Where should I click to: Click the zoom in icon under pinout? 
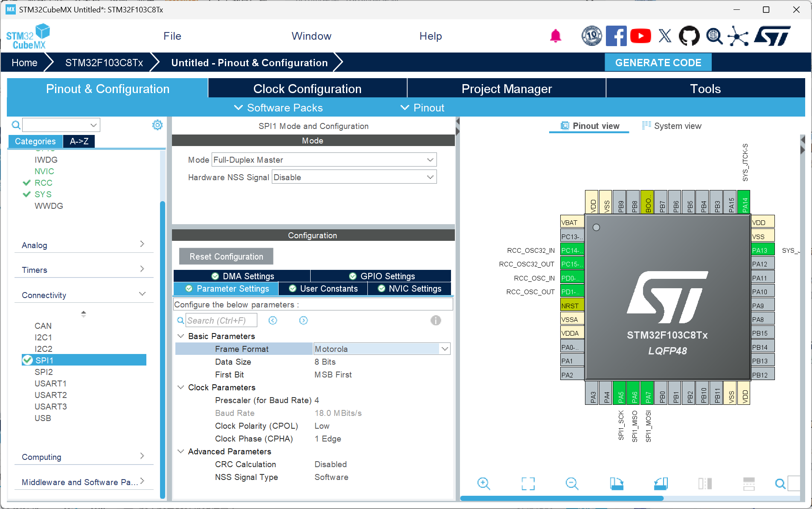pos(483,483)
